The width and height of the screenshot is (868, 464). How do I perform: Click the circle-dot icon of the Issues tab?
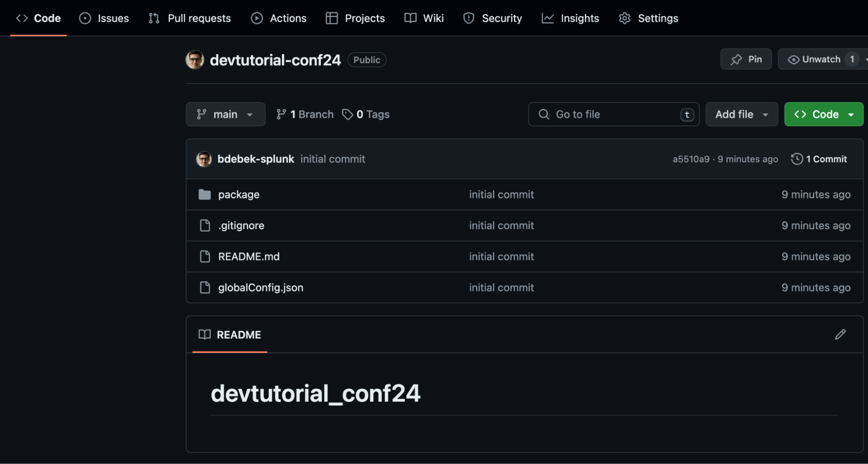tap(85, 18)
